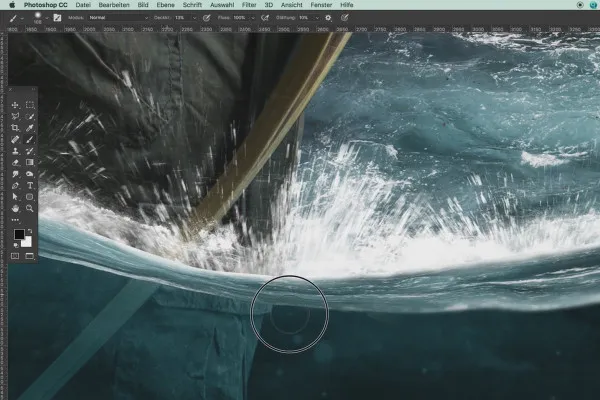Click the Glättung smoothing value field

pos(305,18)
